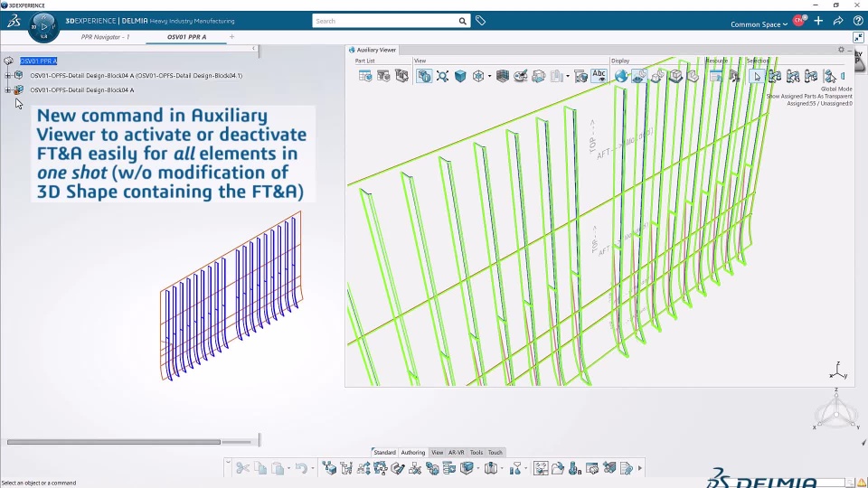Open the help question mark icon
The image size is (868, 488).
858,21
